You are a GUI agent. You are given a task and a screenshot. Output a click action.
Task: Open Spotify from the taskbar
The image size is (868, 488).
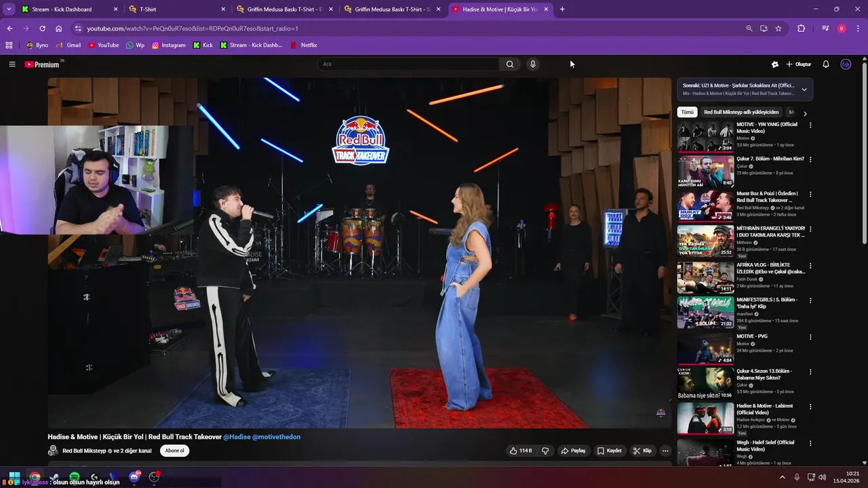(x=74, y=477)
